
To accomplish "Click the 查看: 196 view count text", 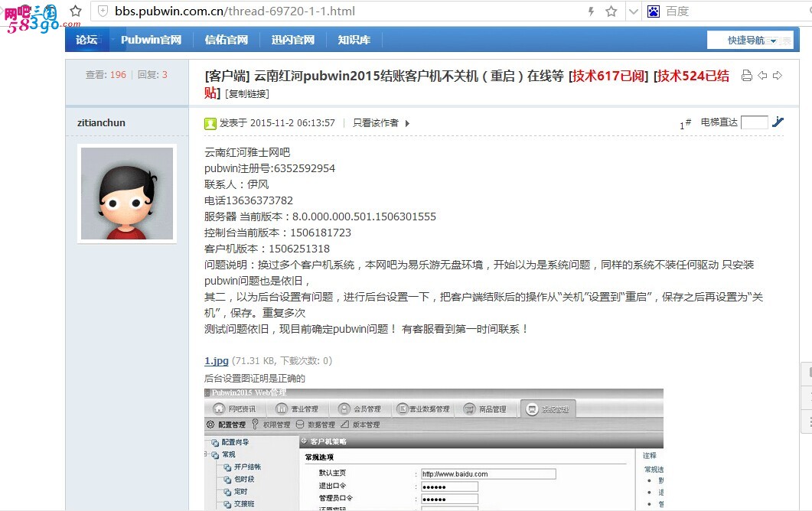I will [106, 74].
